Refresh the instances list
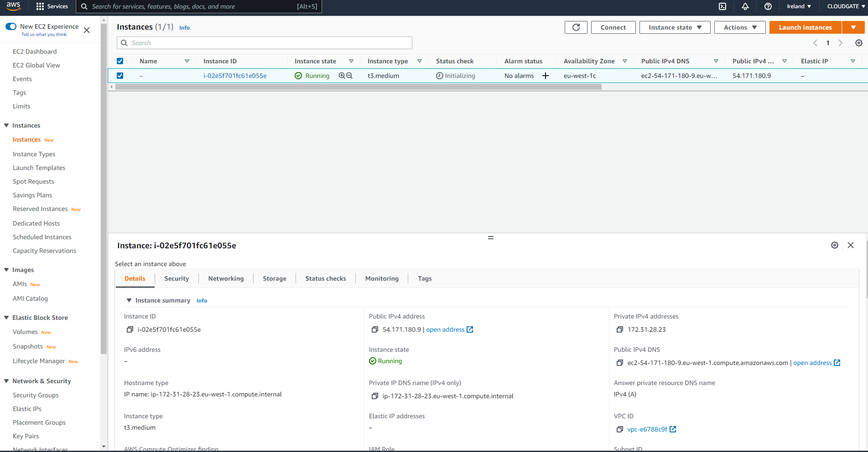The height and width of the screenshot is (452, 868). (x=576, y=27)
